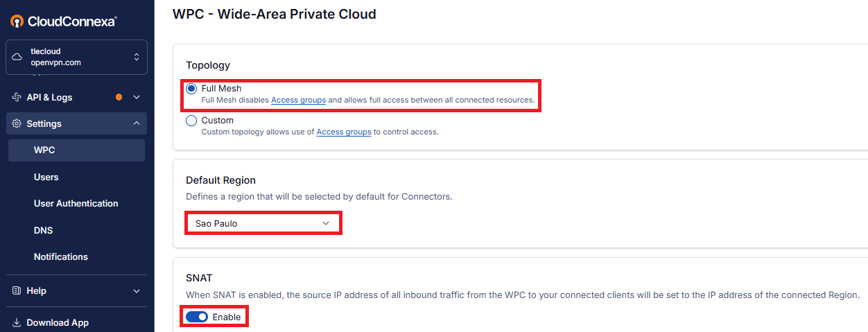Click the API & Logs sidebar icon

(17, 97)
